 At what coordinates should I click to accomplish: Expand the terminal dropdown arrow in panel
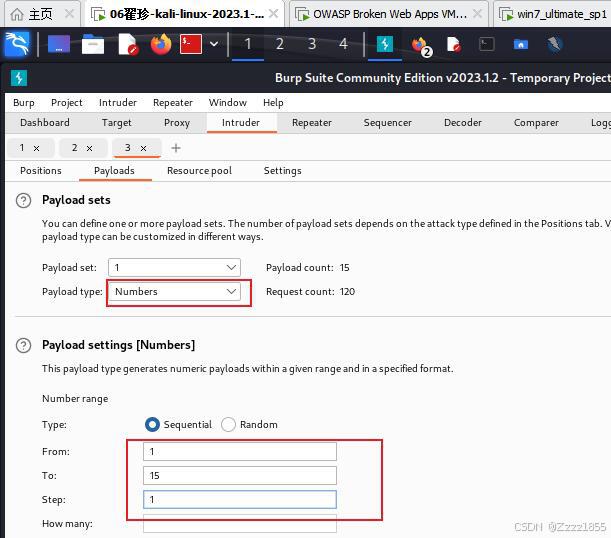tap(214, 44)
